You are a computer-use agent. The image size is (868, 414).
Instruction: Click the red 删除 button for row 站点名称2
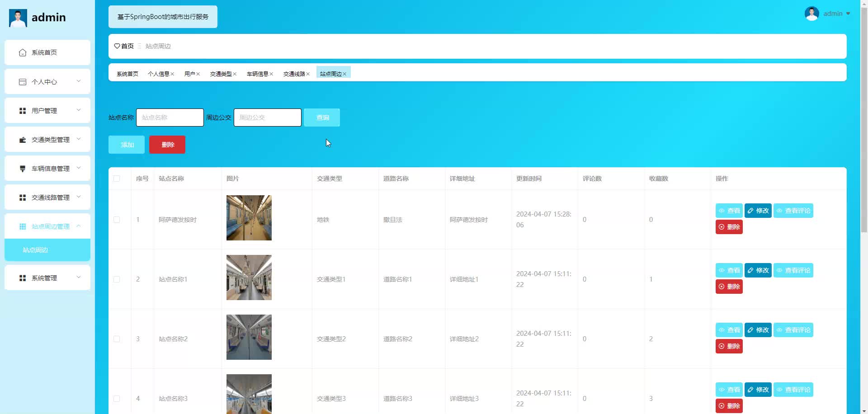[x=729, y=346]
